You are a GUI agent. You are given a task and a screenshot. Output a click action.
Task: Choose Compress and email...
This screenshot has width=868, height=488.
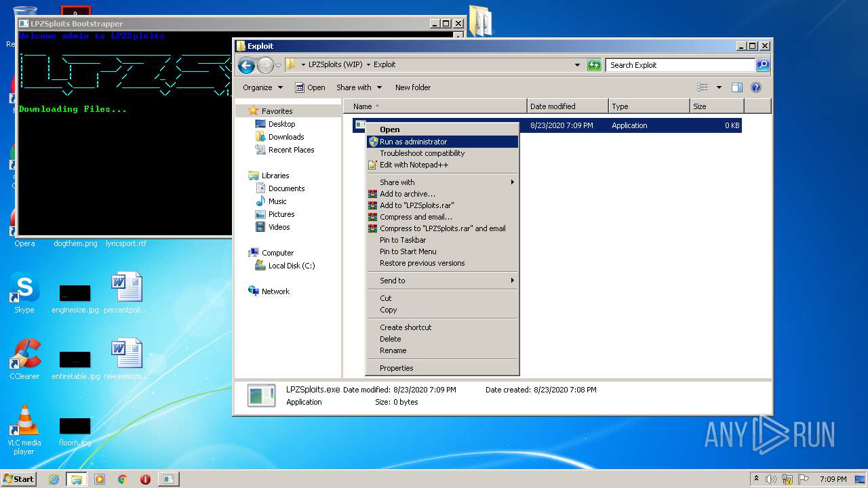pos(442,217)
